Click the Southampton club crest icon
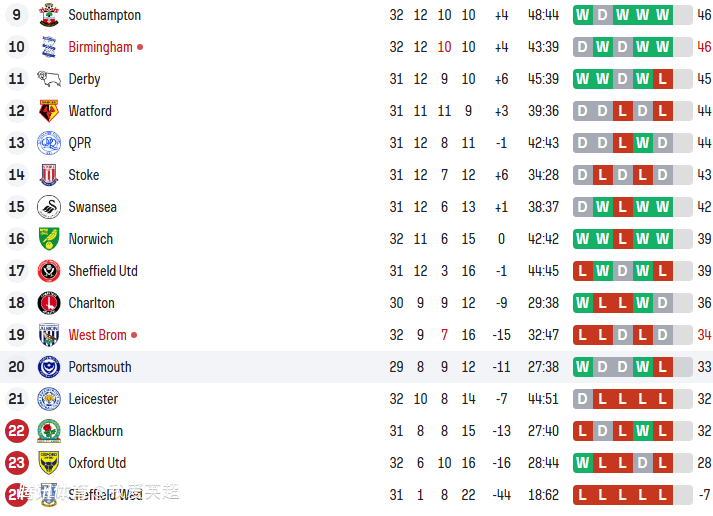Image resolution: width=713 pixels, height=516 pixels. 48,15
